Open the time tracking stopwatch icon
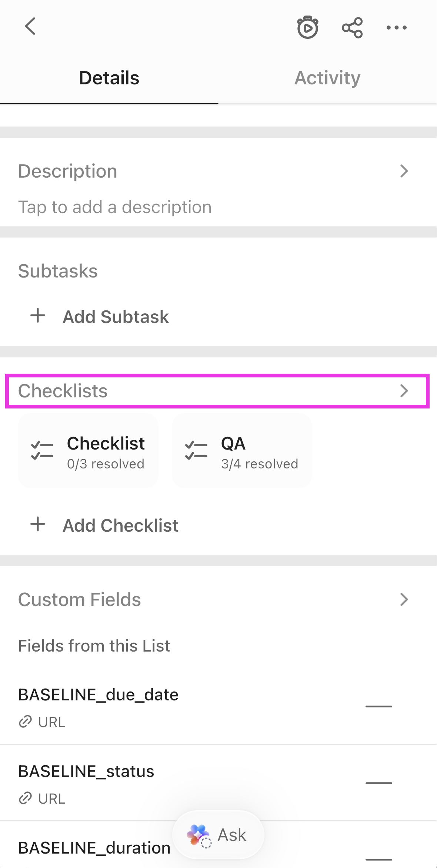This screenshot has width=437, height=868. 307,27
